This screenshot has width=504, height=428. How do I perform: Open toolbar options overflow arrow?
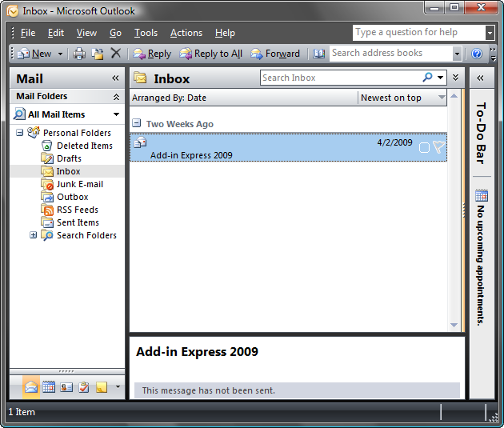click(x=493, y=54)
